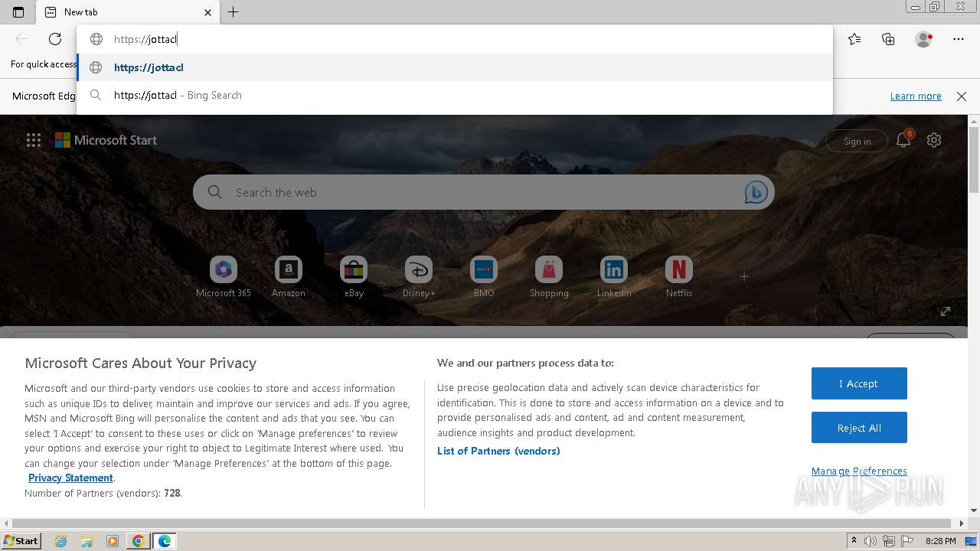Open the Windows Start menu
The height and width of the screenshot is (551, 980).
point(21,540)
